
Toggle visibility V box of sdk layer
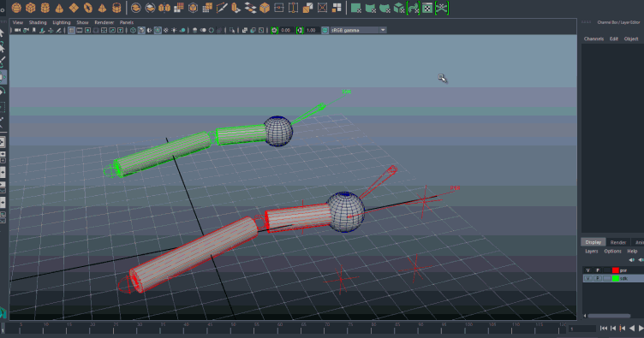click(588, 278)
